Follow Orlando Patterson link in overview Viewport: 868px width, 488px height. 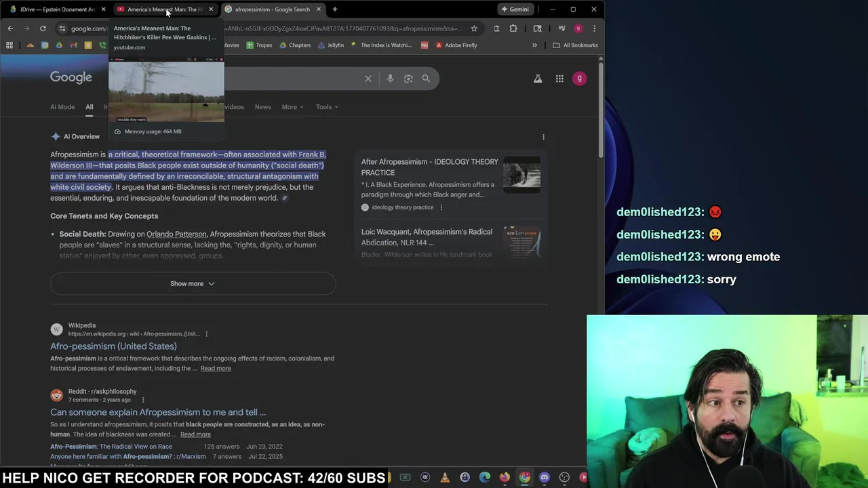pyautogui.click(x=176, y=234)
